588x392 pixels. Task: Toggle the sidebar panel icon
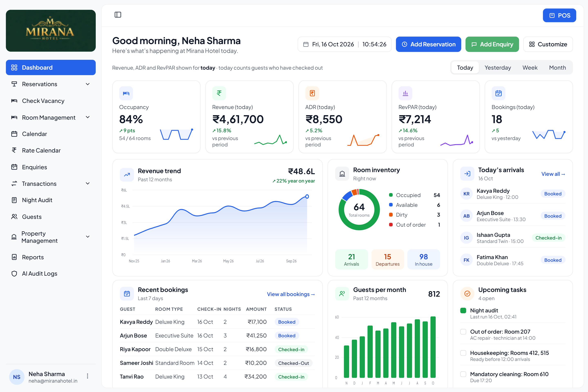coord(118,15)
